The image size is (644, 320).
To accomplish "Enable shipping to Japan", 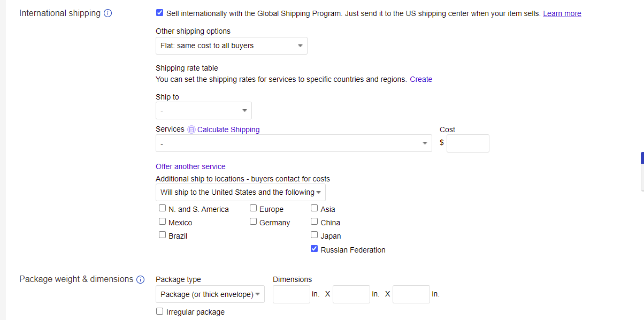I will pos(314,234).
